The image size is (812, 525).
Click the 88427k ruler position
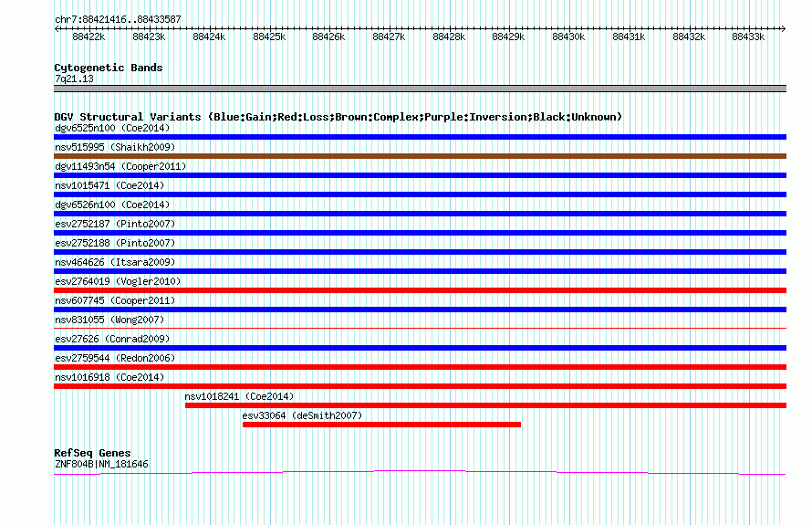pos(389,37)
